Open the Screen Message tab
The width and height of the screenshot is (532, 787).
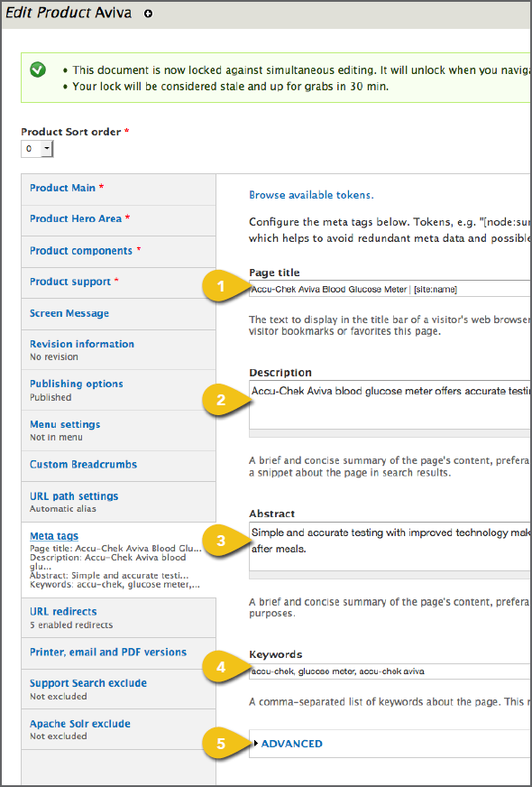point(119,314)
